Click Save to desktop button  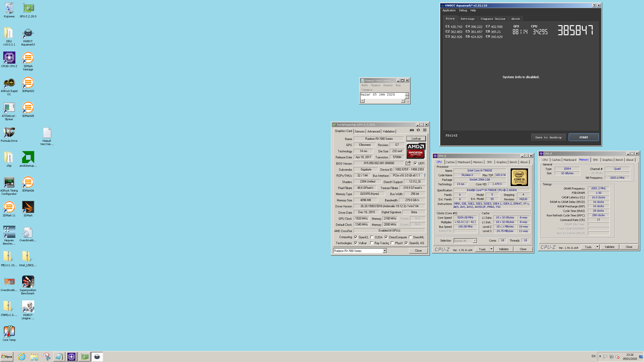click(548, 137)
